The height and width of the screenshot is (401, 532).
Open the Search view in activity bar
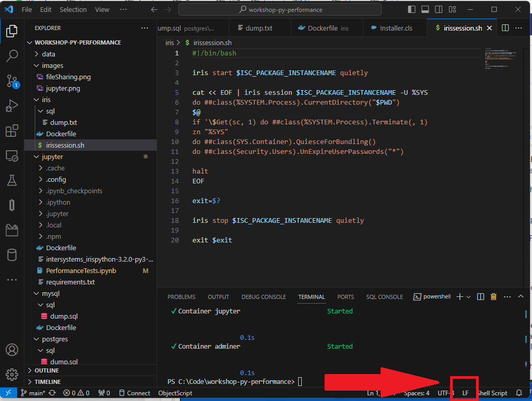(x=11, y=56)
